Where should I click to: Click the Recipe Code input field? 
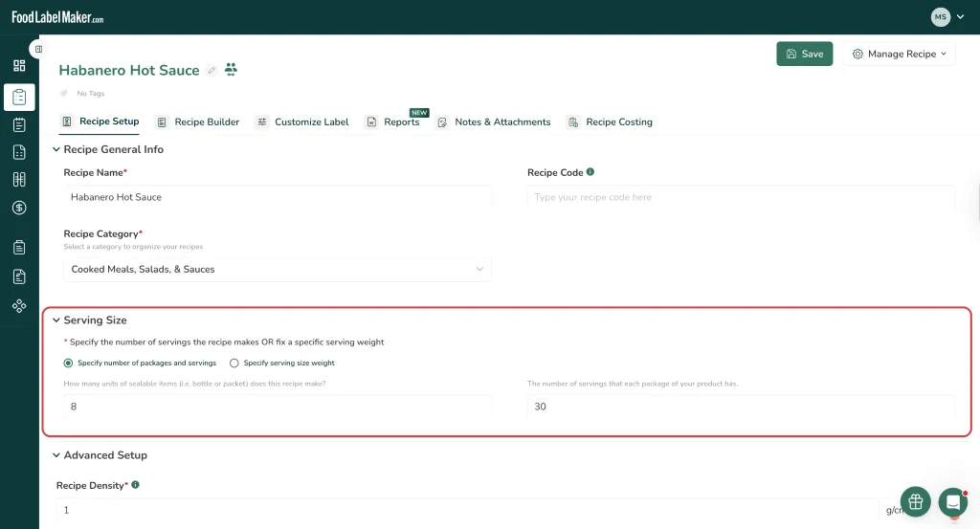pos(742,197)
